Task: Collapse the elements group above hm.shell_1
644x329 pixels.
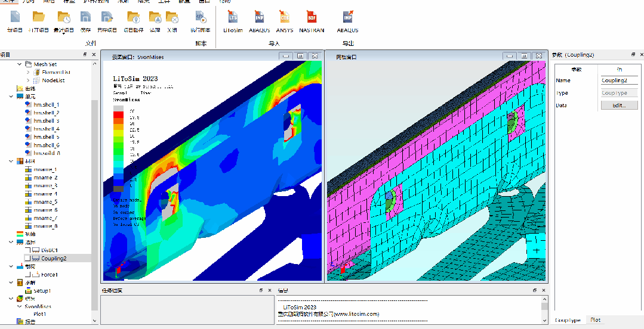Action: tap(11, 97)
